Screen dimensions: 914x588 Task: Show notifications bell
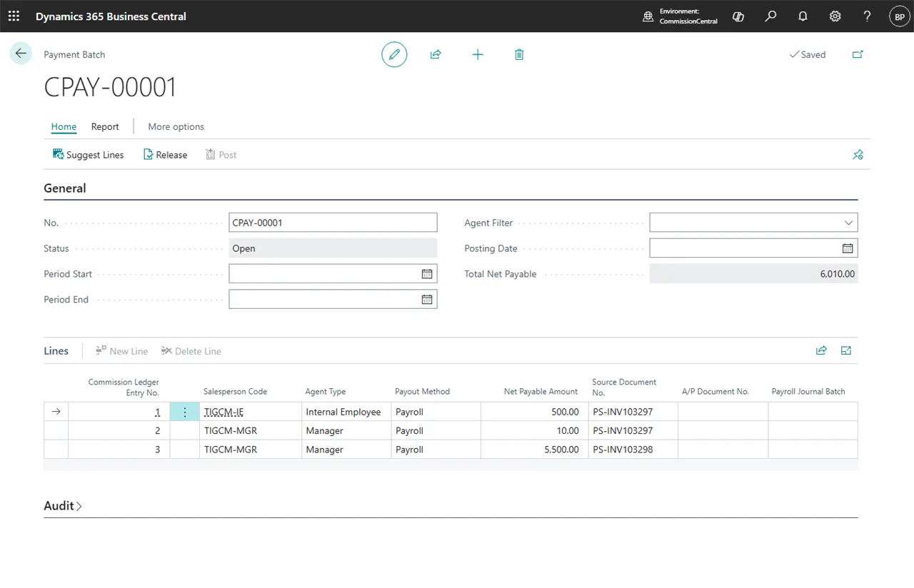(x=803, y=16)
